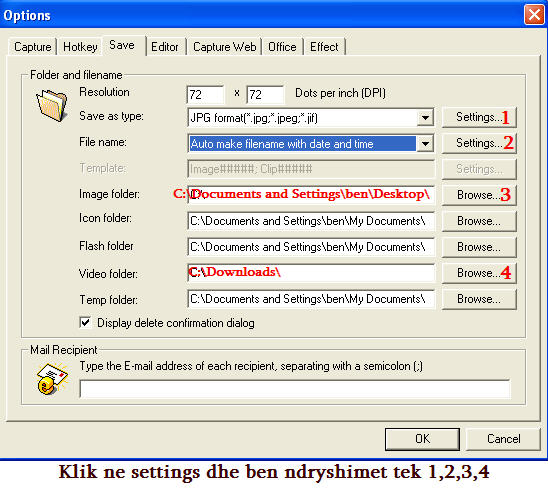This screenshot has width=548, height=489.
Task: Select the Effect tab
Action: click(x=324, y=47)
